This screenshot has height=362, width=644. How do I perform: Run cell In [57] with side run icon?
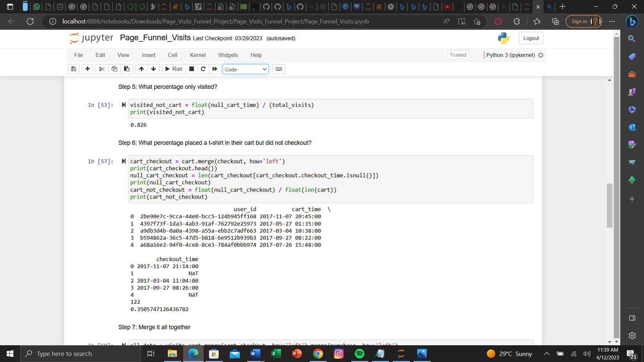123,161
